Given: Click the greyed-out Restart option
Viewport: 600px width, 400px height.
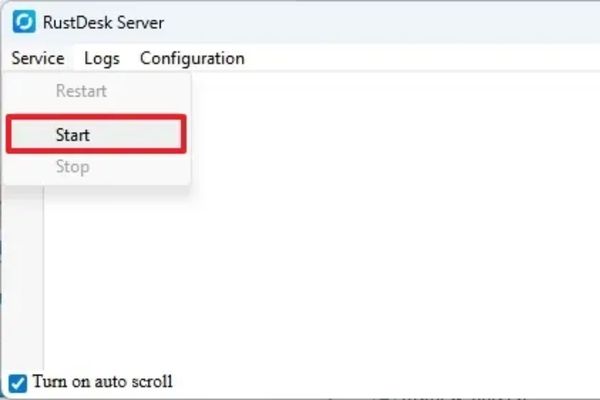Looking at the screenshot, I should 81,91.
